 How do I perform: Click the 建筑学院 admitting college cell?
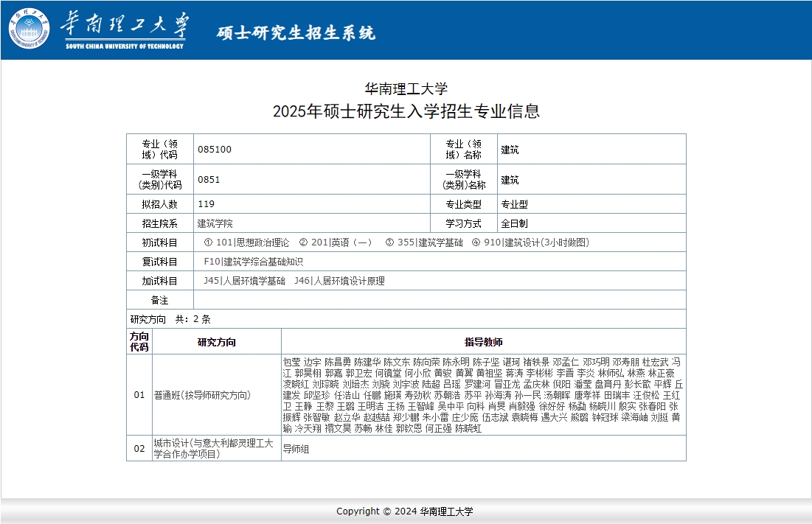click(215, 223)
